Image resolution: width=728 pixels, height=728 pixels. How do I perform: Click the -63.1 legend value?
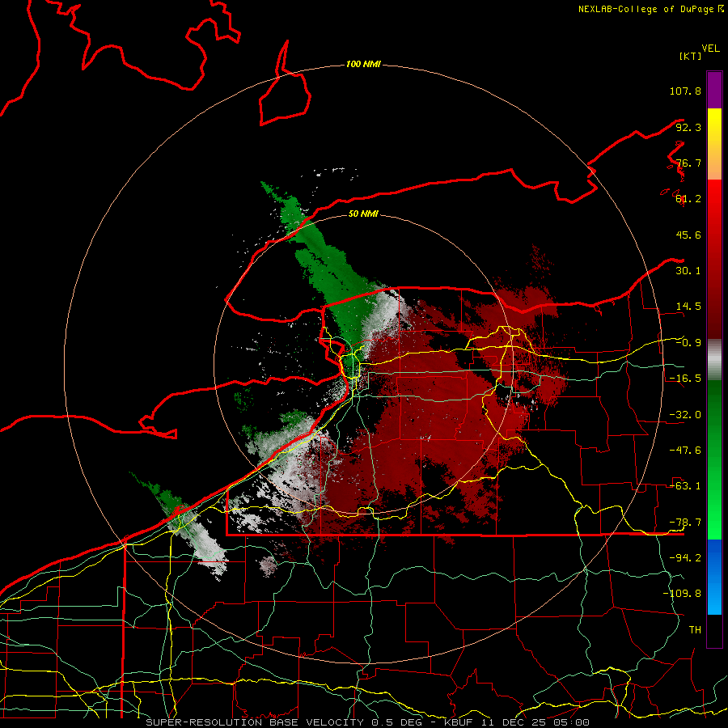point(685,486)
